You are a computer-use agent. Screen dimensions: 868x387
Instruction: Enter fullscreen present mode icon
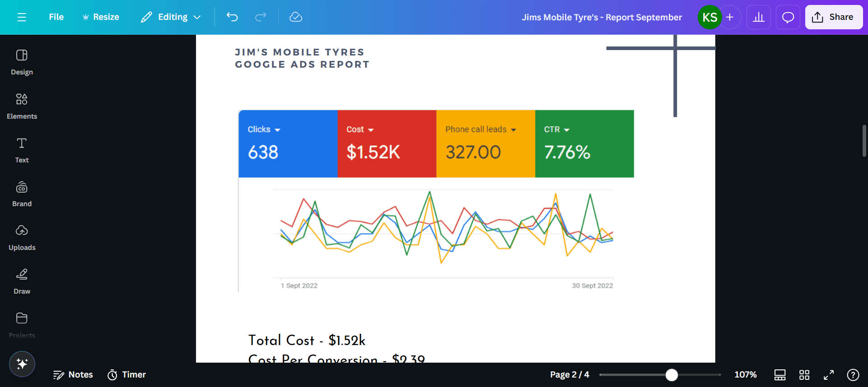pos(829,375)
